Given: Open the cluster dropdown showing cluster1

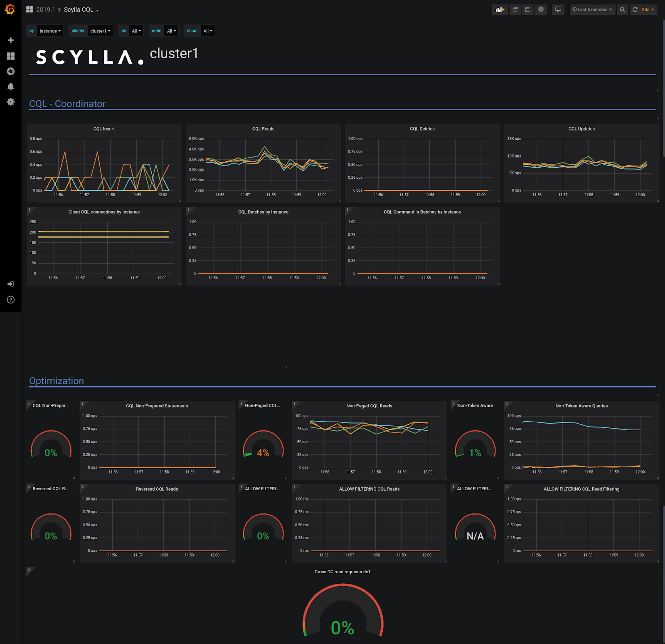Looking at the screenshot, I should click(x=100, y=31).
